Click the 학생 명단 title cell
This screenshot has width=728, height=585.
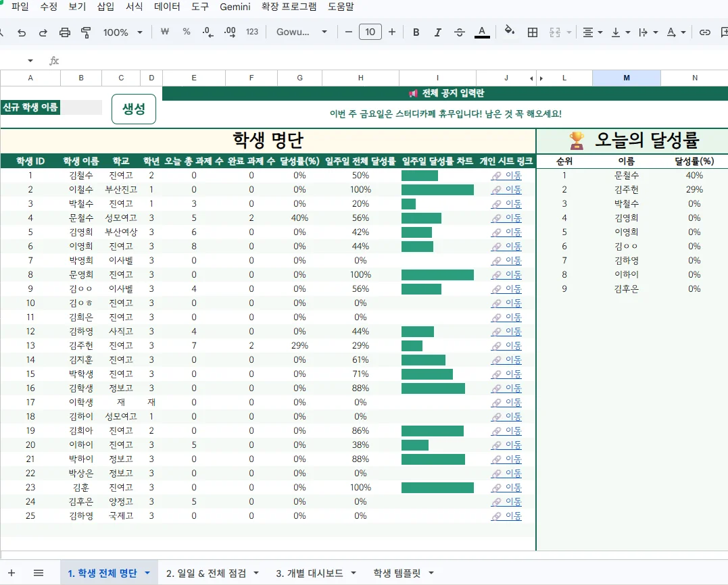point(268,140)
